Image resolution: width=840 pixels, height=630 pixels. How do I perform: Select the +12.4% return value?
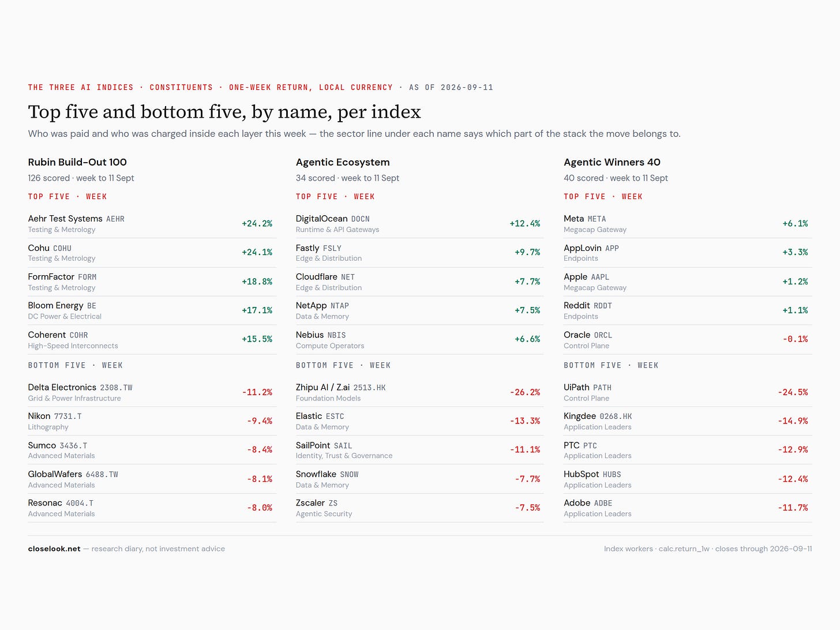tap(524, 223)
